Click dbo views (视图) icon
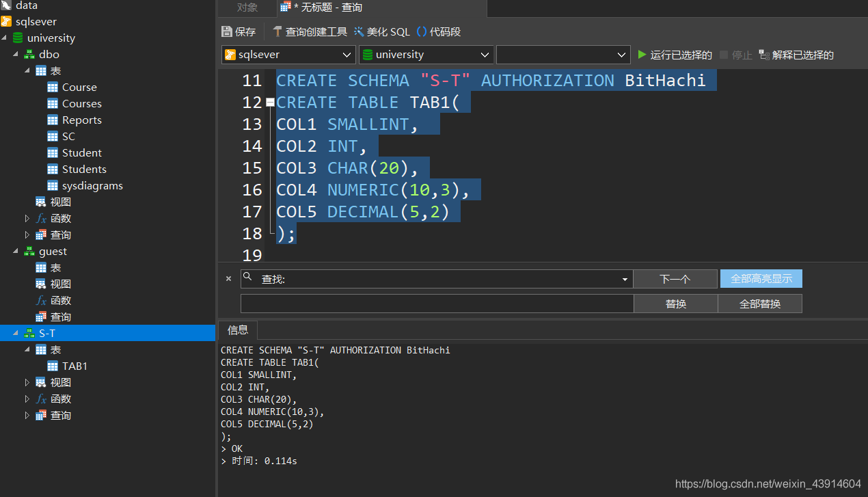This screenshot has width=868, height=497. pos(41,202)
